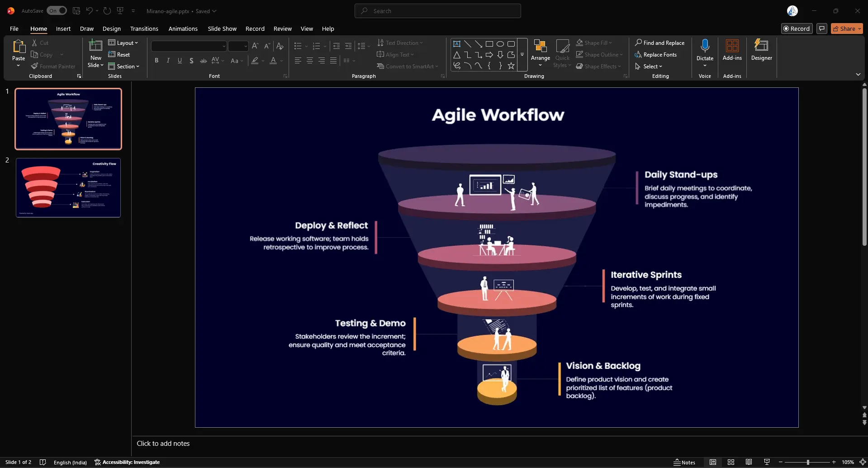Toggle the Notes pane in status bar
Image resolution: width=868 pixels, height=468 pixels.
tap(684, 462)
